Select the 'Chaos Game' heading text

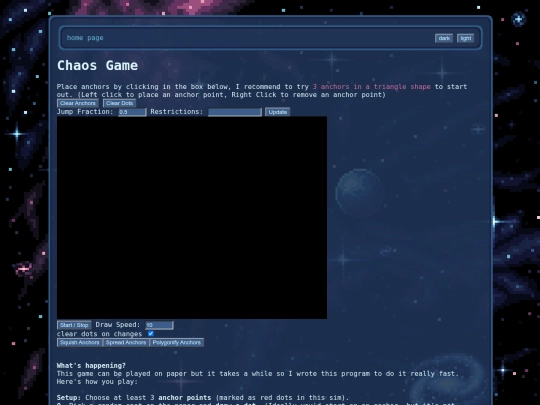97,65
